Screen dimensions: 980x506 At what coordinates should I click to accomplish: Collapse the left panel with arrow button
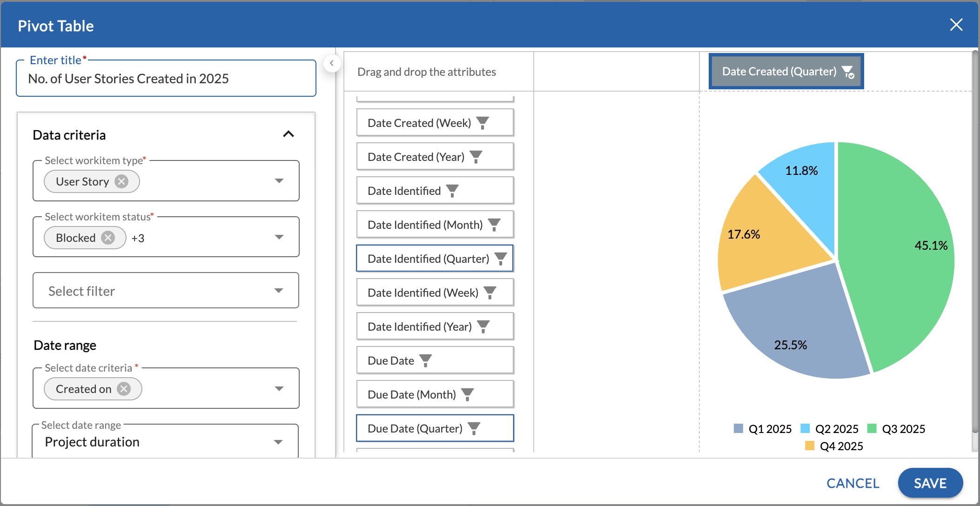pos(332,63)
